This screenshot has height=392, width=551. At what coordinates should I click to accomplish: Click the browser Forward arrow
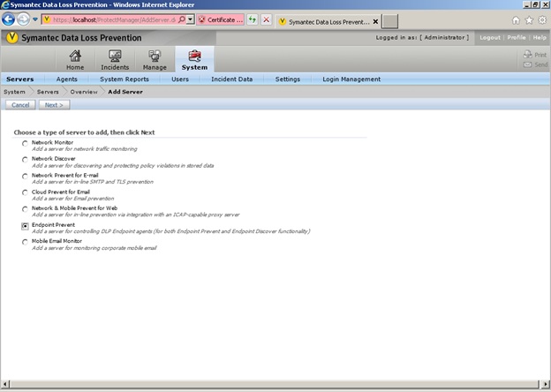[x=24, y=19]
